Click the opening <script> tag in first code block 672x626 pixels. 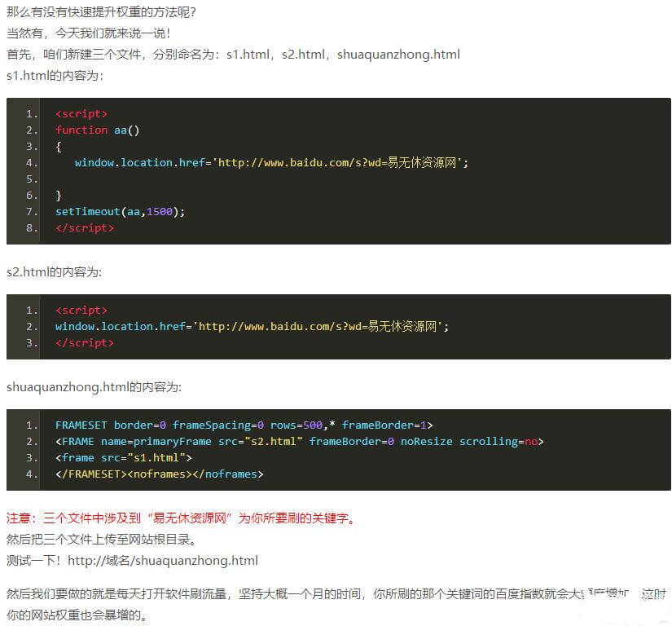(x=81, y=113)
